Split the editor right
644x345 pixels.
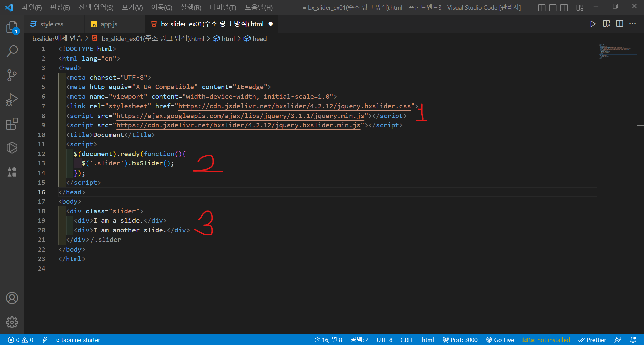pyautogui.click(x=620, y=24)
